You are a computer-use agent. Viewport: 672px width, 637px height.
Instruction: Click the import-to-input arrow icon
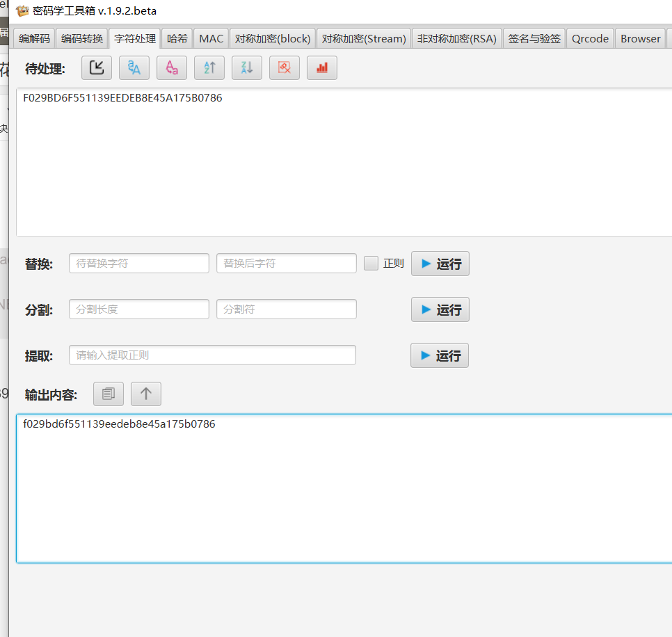click(x=96, y=67)
